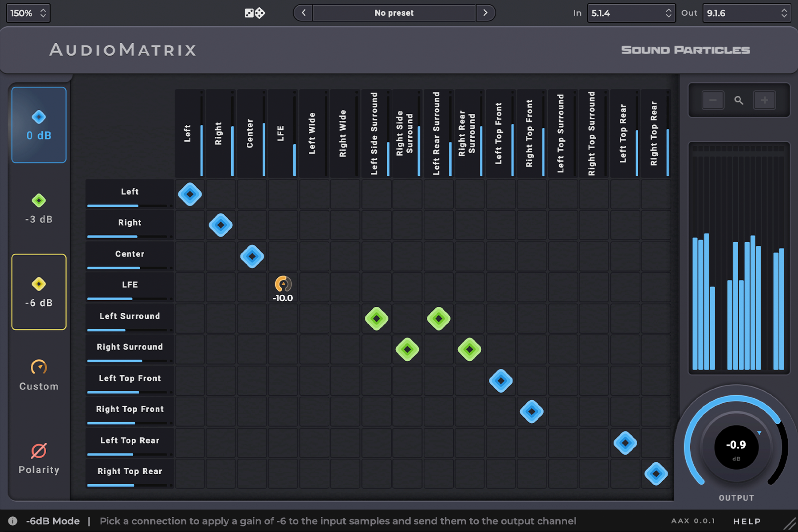The height and width of the screenshot is (532, 798).
Task: Select the -3 dB gain mode
Action: [39, 208]
